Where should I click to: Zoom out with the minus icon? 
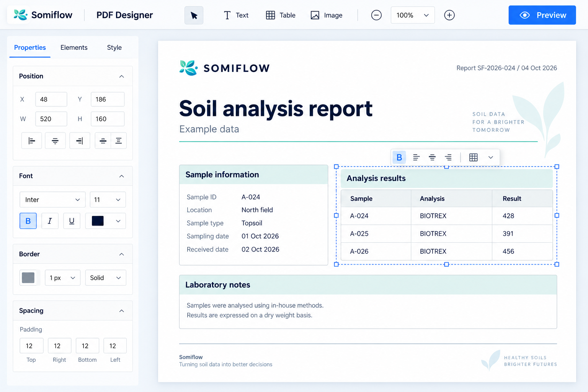tap(376, 15)
